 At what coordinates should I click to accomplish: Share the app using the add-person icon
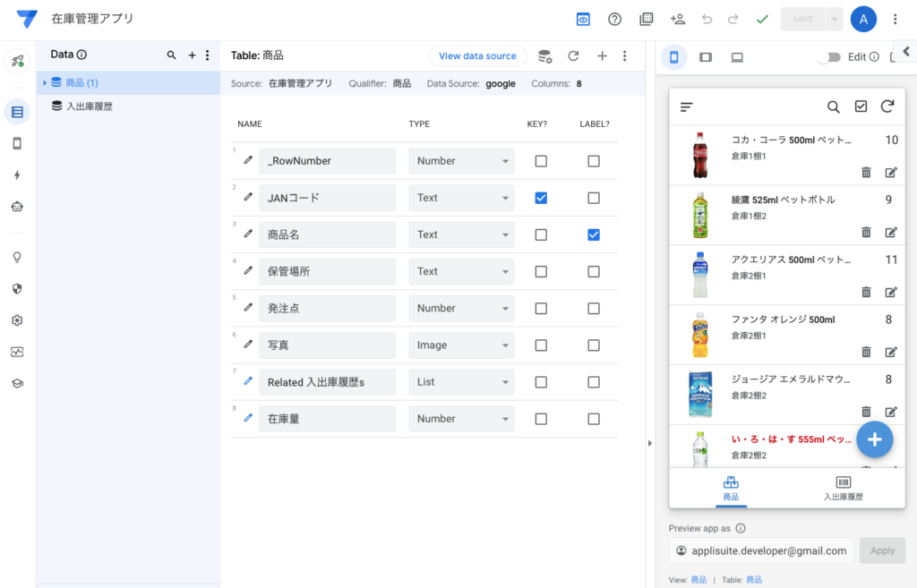(678, 18)
